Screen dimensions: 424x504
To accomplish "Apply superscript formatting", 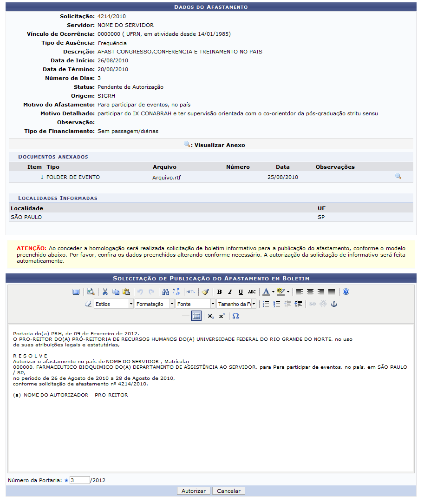I will coord(222,316).
